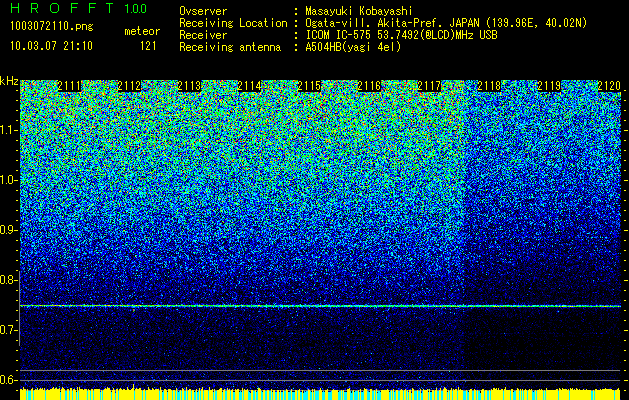Click the 2118 time marker label
Screen dimensions: 629x400
click(x=489, y=86)
